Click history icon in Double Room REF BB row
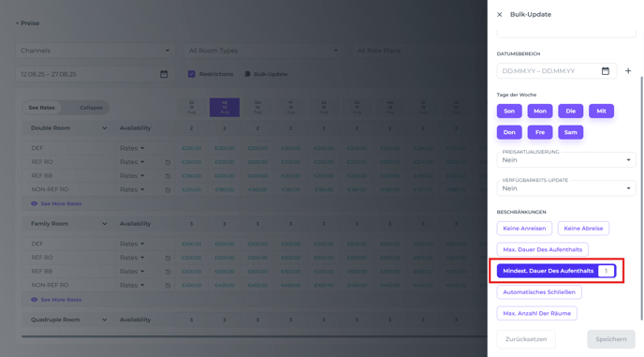 pos(168,176)
